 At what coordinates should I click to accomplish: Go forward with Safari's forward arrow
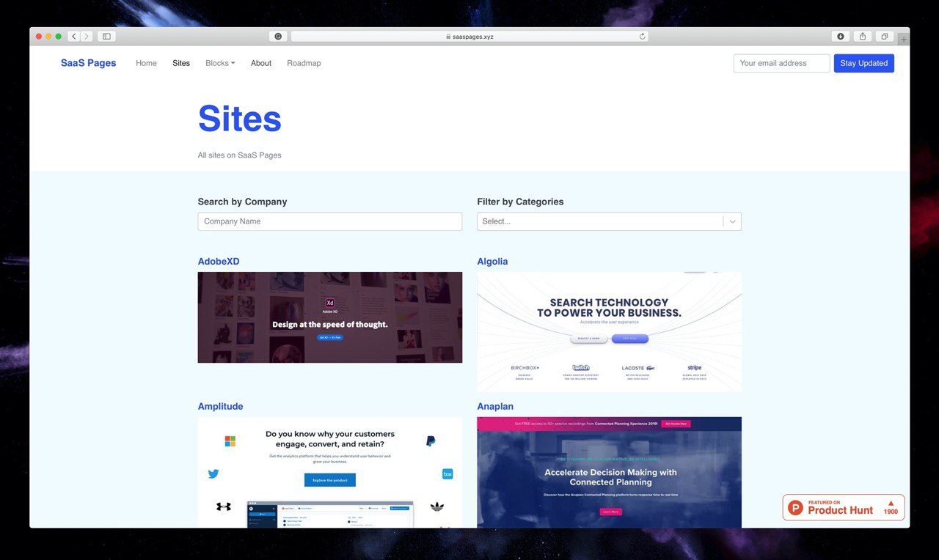click(x=87, y=36)
